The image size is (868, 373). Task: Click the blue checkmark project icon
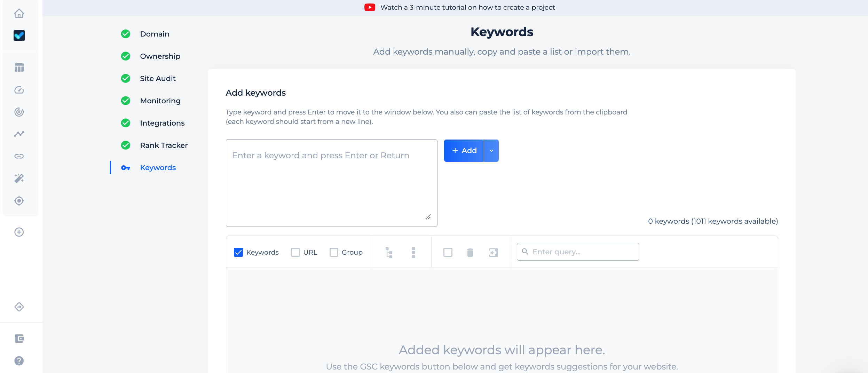coord(19,35)
